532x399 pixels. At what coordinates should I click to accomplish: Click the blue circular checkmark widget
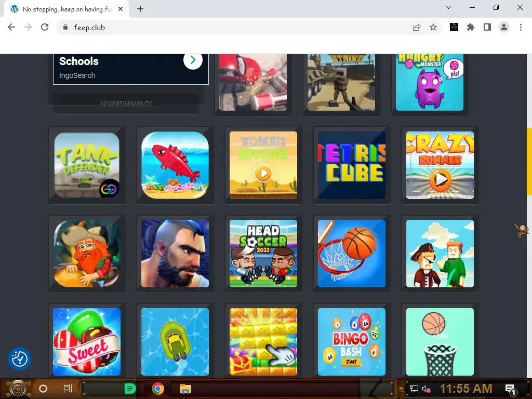coord(20,358)
